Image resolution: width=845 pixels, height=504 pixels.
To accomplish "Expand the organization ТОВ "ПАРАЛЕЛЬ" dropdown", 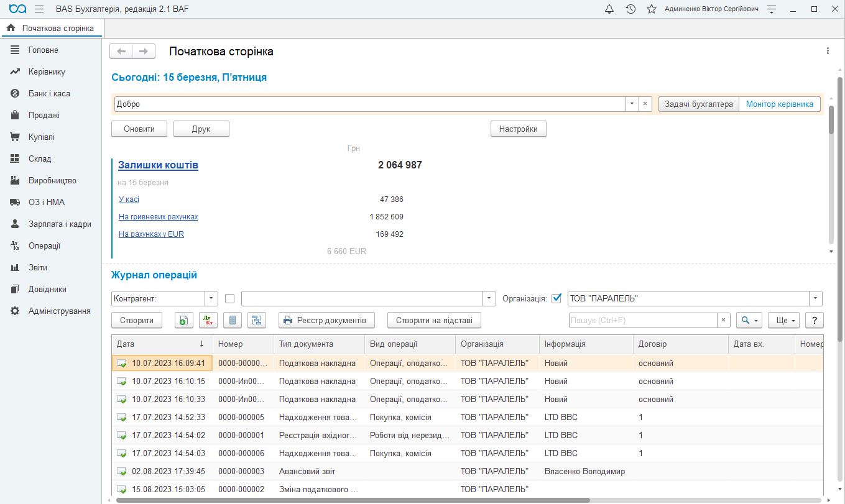I will (x=816, y=298).
